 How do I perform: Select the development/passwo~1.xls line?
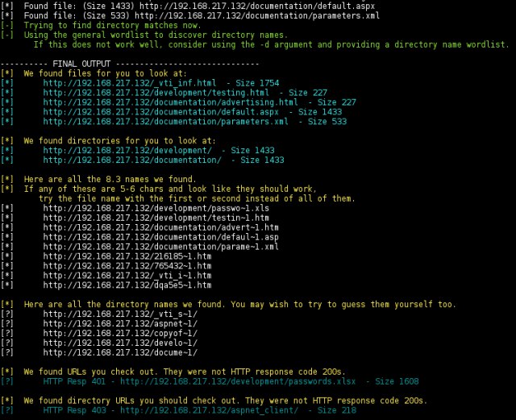[156, 208]
